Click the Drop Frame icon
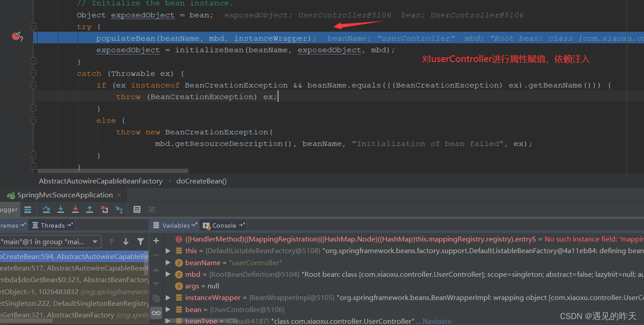This screenshot has height=325, width=644. (x=104, y=209)
